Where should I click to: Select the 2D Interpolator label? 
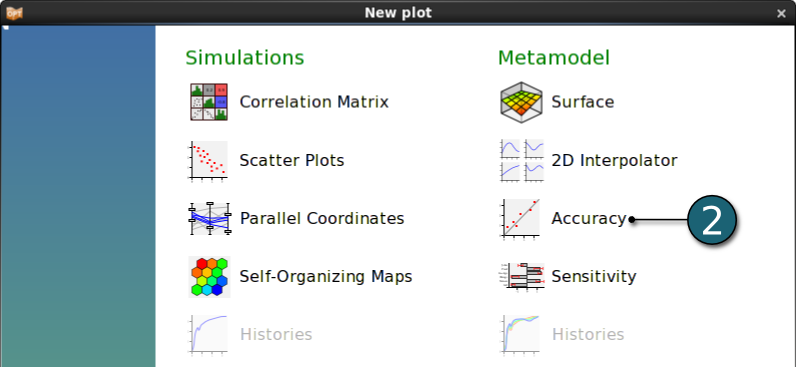coord(614,160)
